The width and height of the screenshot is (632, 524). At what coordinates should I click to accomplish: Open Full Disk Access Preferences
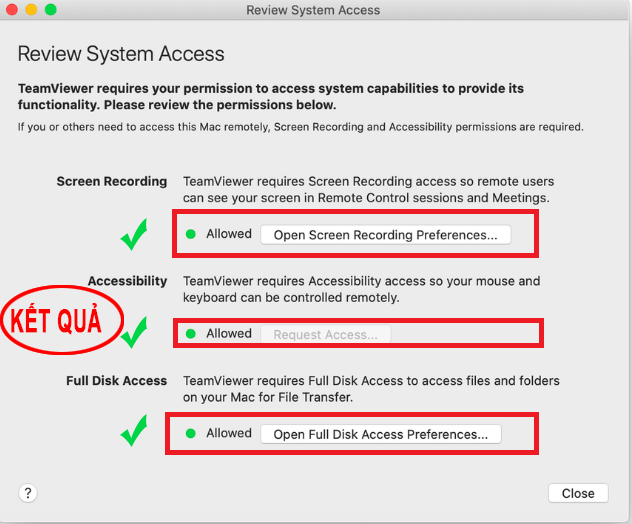(380, 434)
